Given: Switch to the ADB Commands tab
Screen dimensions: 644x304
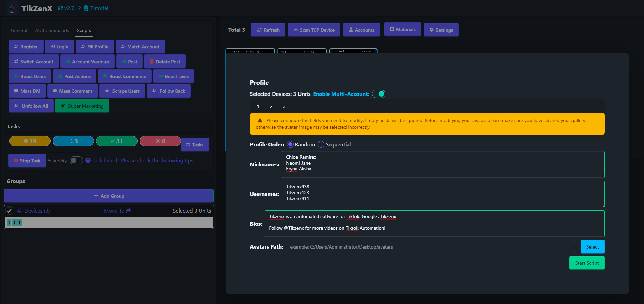Looking at the screenshot, I should click(x=52, y=30).
